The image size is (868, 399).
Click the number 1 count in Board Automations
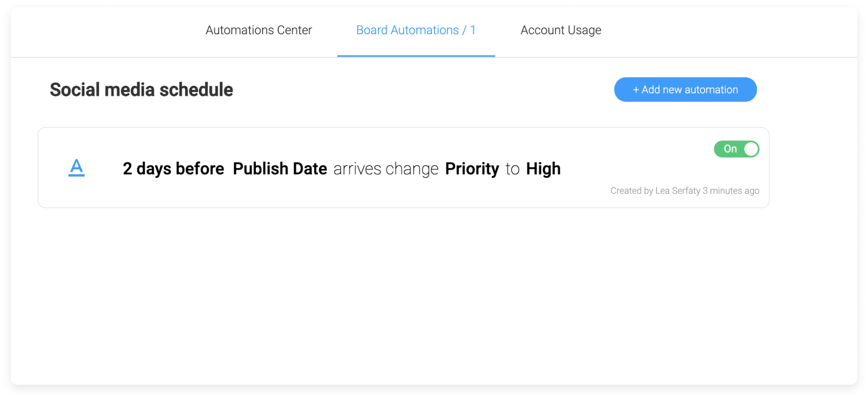(x=473, y=30)
